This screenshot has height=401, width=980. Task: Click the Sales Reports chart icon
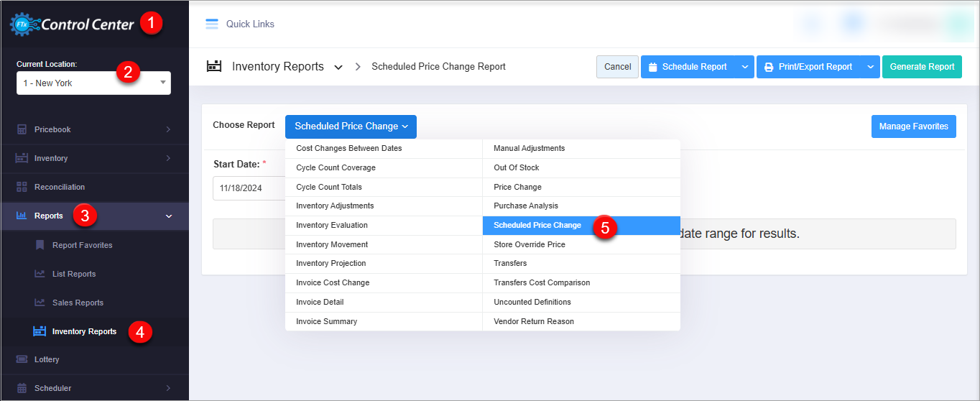(x=40, y=303)
